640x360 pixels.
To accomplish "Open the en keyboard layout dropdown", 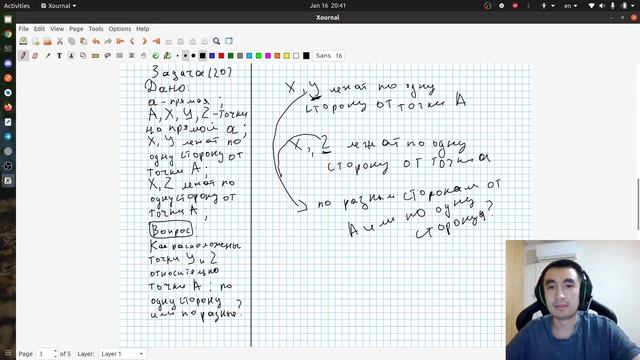I will click(x=571, y=6).
